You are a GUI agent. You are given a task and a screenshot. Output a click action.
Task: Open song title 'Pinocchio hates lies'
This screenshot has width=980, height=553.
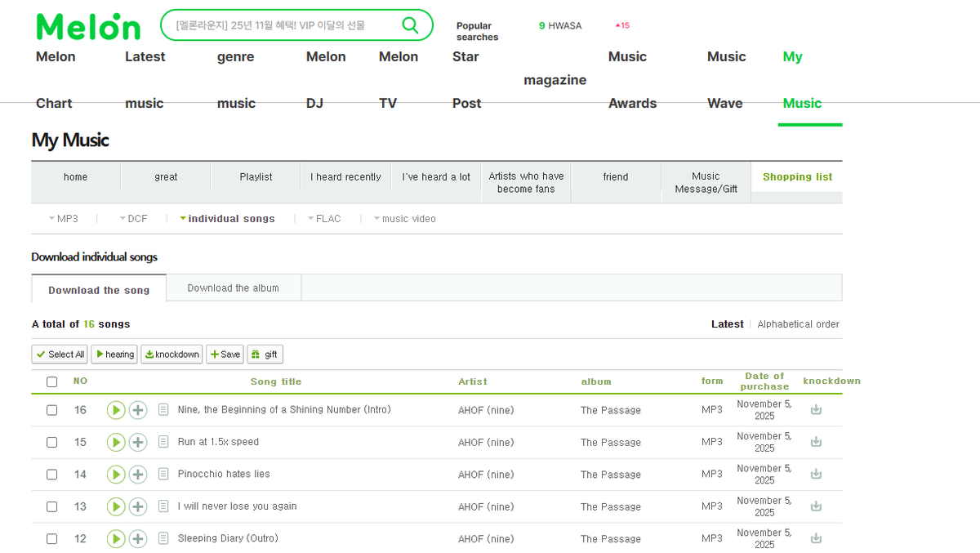224,474
